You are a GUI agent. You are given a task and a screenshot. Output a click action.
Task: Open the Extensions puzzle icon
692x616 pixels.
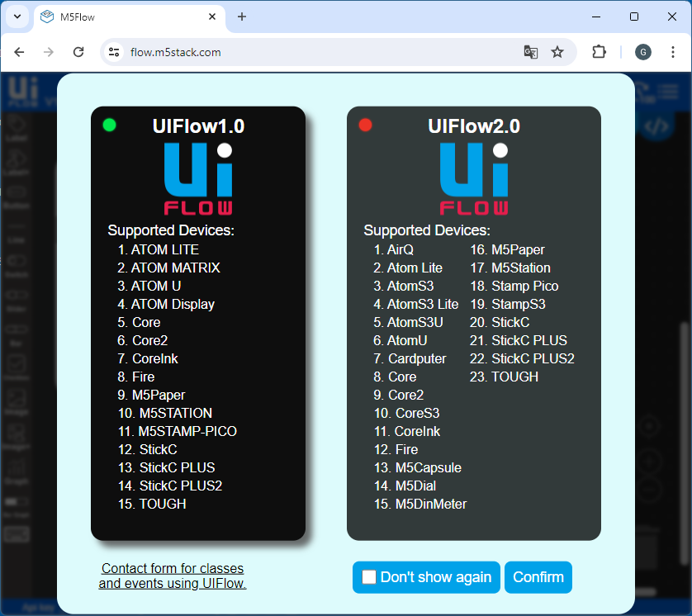coord(599,52)
